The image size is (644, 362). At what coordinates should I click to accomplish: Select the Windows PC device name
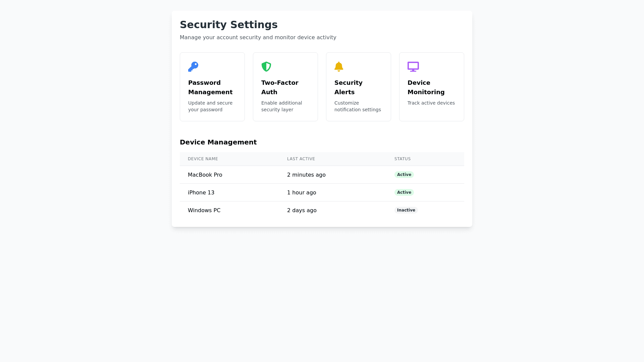tap(204, 210)
